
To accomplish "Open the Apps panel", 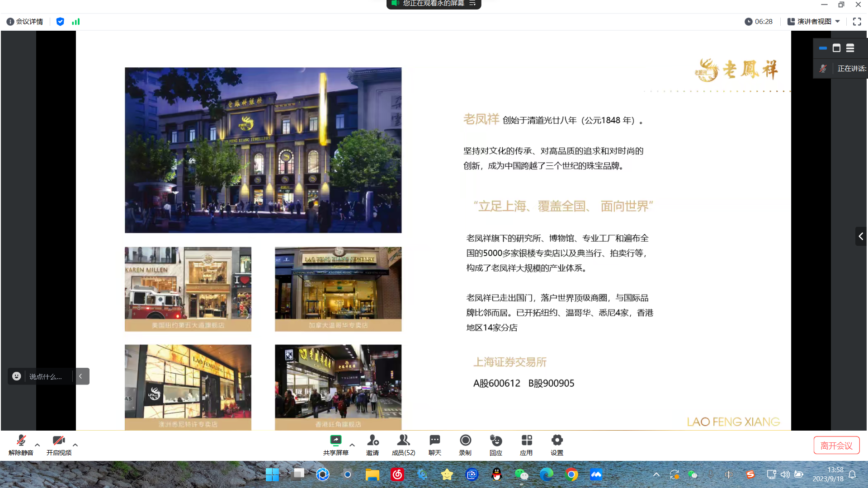I will pos(526,441).
